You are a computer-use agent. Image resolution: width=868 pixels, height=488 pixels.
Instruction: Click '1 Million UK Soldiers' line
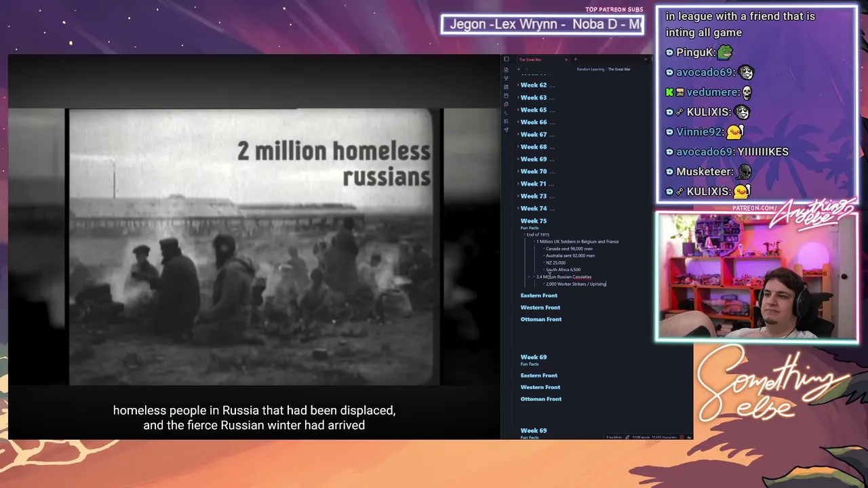[578, 241]
